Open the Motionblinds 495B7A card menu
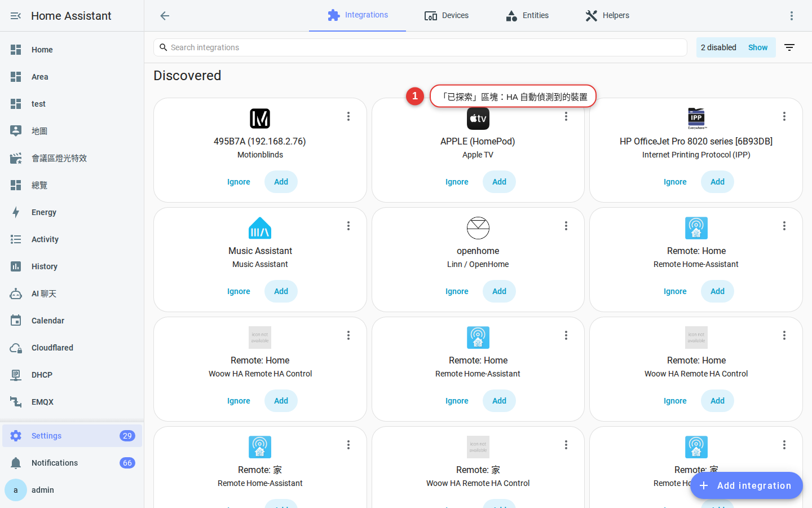 pyautogui.click(x=348, y=116)
